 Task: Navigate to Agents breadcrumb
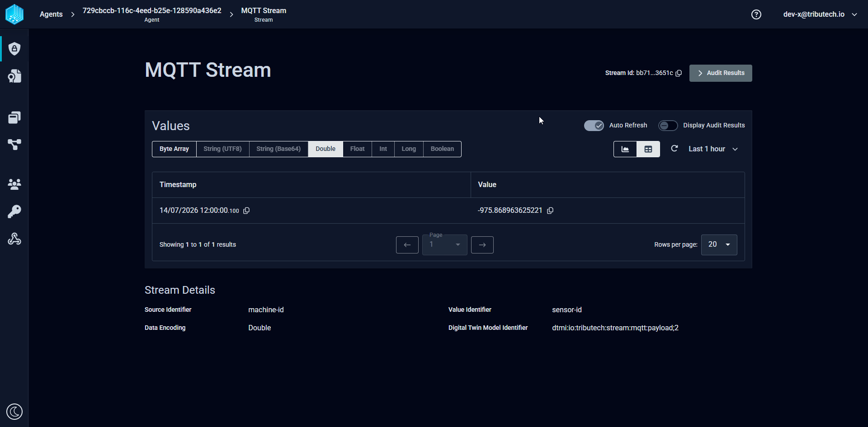(x=51, y=14)
